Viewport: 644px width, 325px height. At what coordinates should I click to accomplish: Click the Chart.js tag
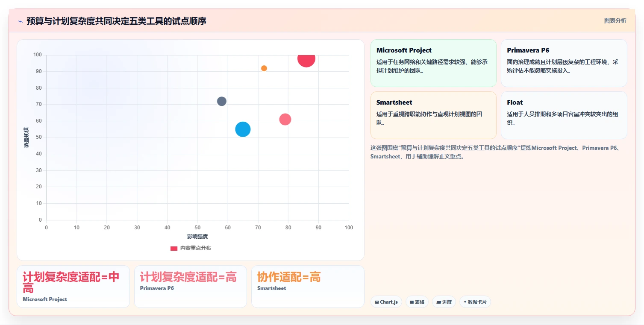pos(386,302)
